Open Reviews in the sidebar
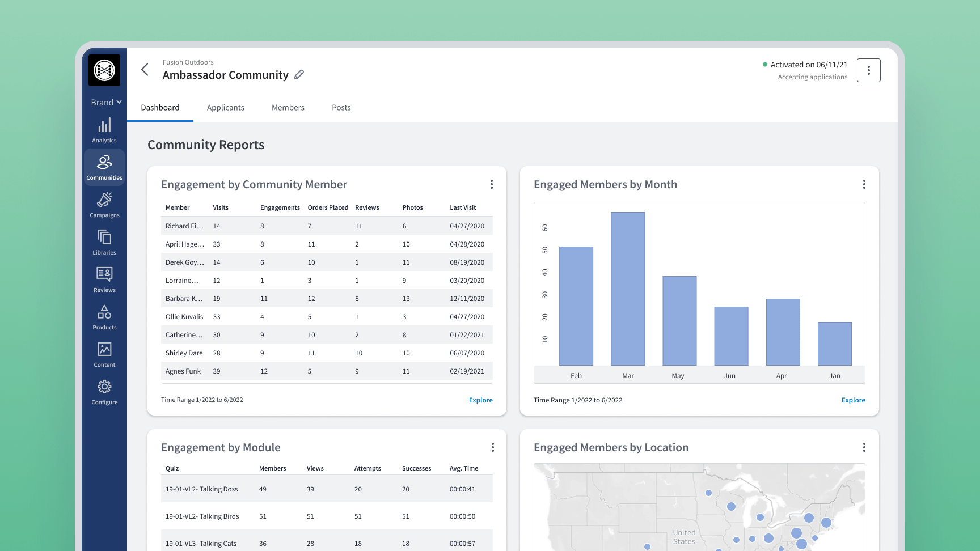 pos(104,280)
